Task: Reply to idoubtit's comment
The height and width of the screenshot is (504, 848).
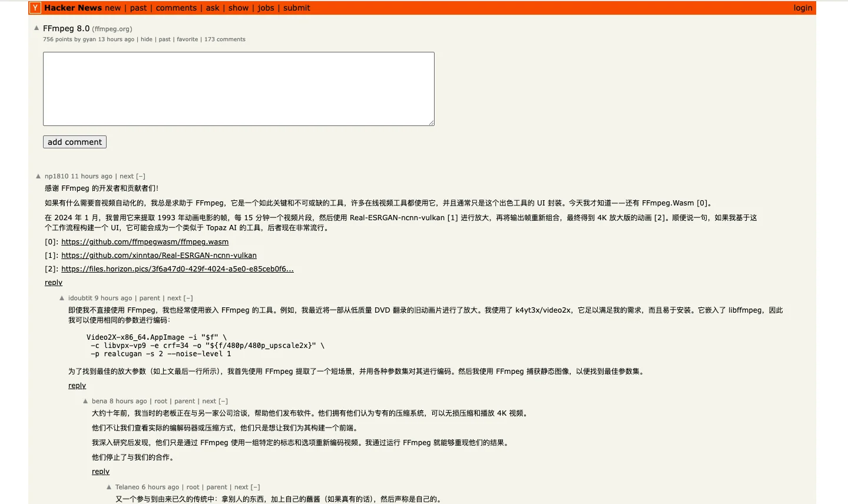Action: tap(77, 386)
